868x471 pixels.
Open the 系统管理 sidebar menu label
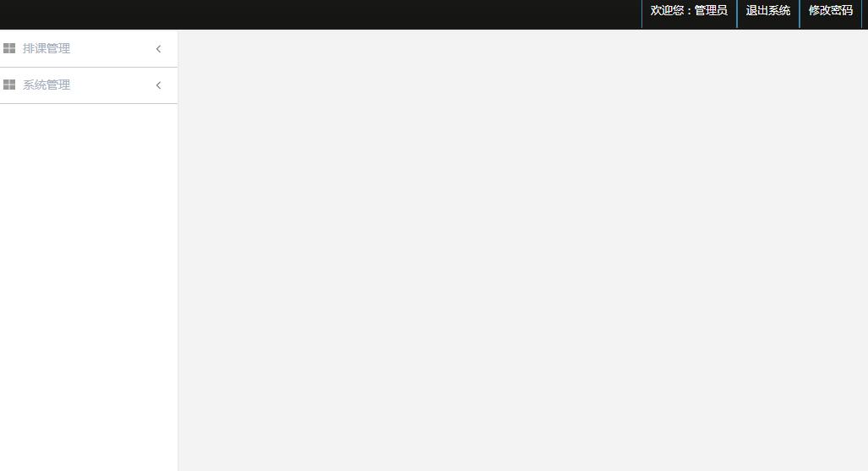[46, 85]
